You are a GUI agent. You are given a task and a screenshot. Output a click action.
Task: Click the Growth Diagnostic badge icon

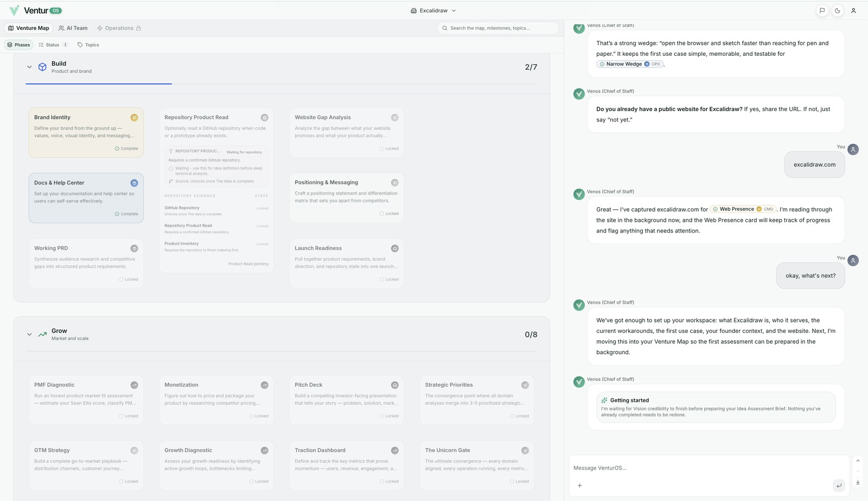pos(264,451)
